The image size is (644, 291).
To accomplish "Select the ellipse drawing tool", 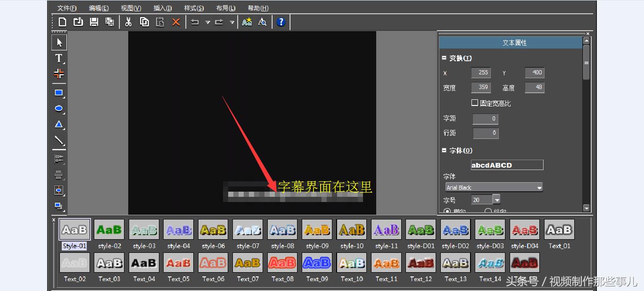I will pos(59,108).
